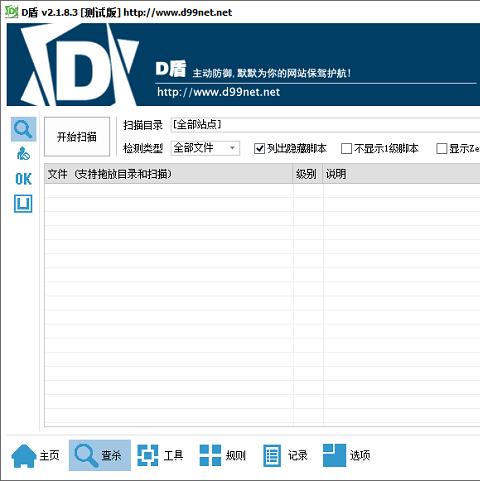The image size is (480, 481).
Task: Click the hand icon in left sidebar
Action: click(23, 154)
